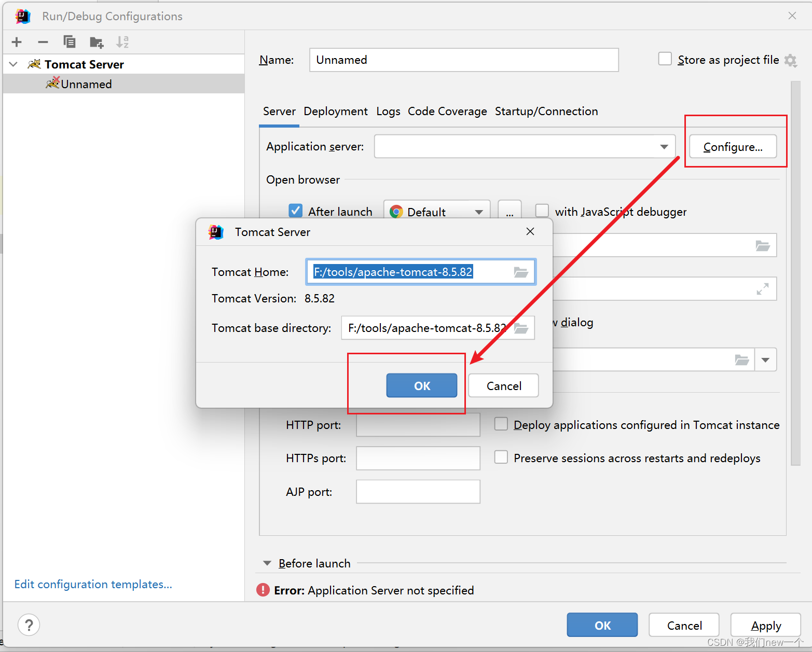Click the Name input field
Image resolution: width=812 pixels, height=652 pixels.
pos(464,60)
